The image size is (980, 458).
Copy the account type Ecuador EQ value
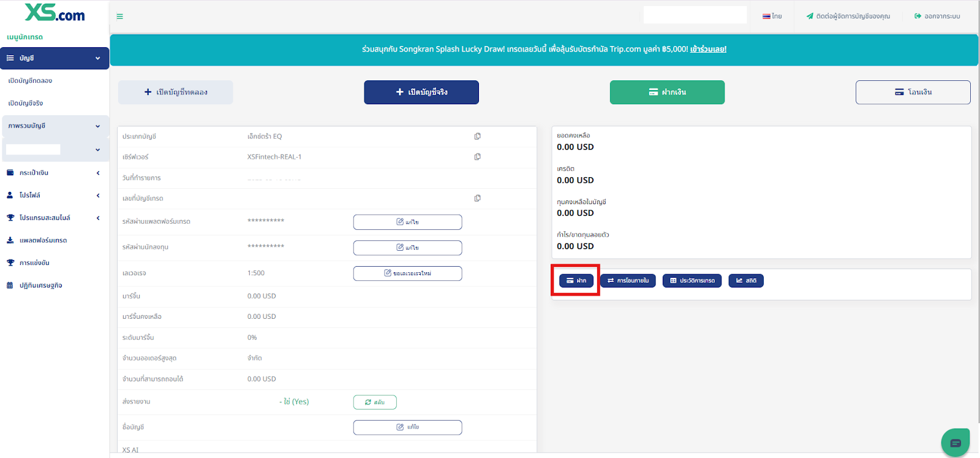pyautogui.click(x=477, y=136)
